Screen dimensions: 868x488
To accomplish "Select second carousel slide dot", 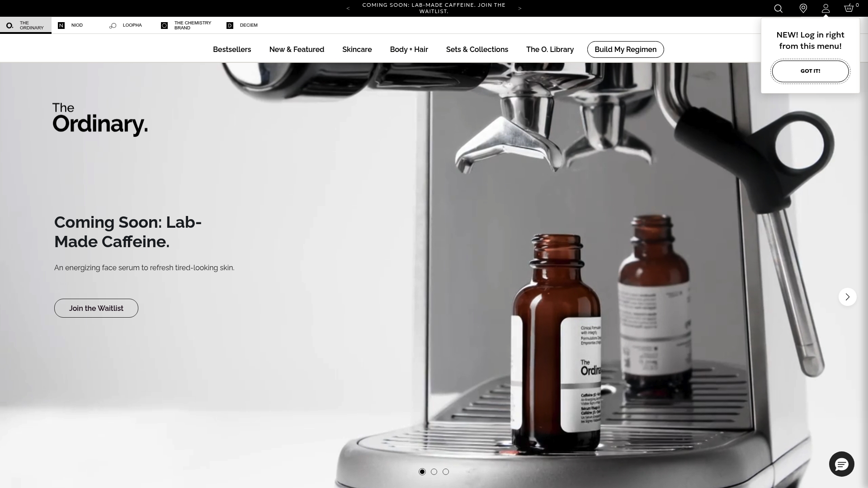I will pos(434,472).
